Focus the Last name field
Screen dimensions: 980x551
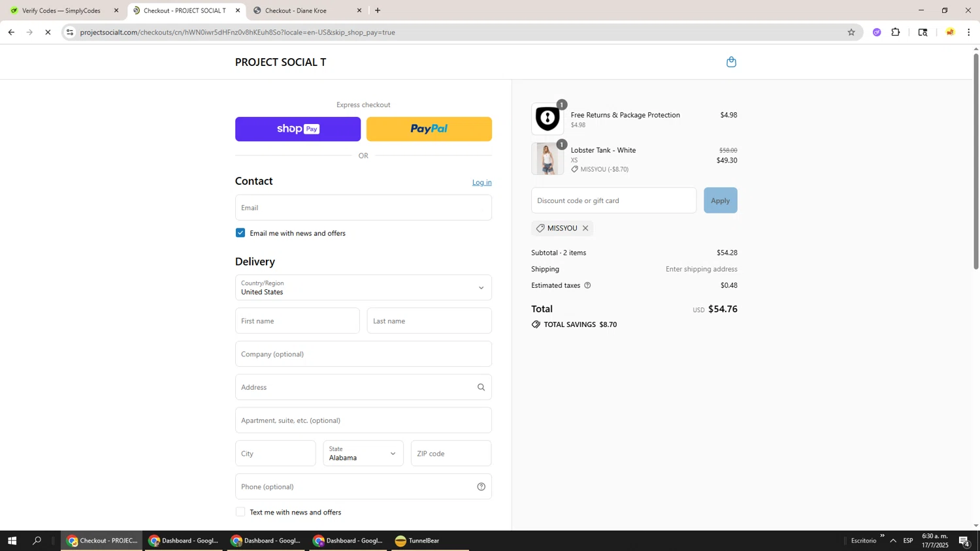(429, 321)
